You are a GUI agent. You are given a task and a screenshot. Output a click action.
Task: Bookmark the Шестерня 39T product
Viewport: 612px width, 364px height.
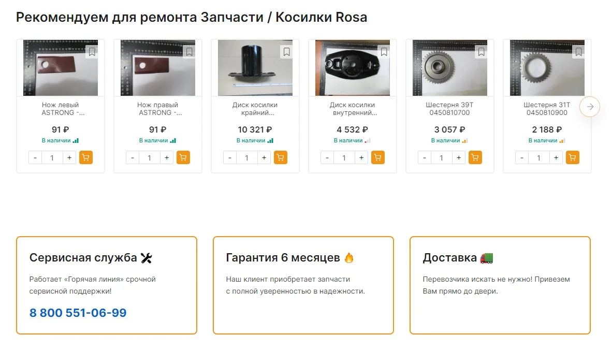pos(481,52)
